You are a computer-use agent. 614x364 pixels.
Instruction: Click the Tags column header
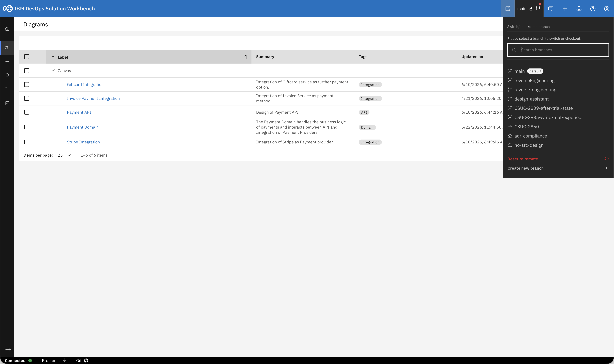click(x=363, y=57)
